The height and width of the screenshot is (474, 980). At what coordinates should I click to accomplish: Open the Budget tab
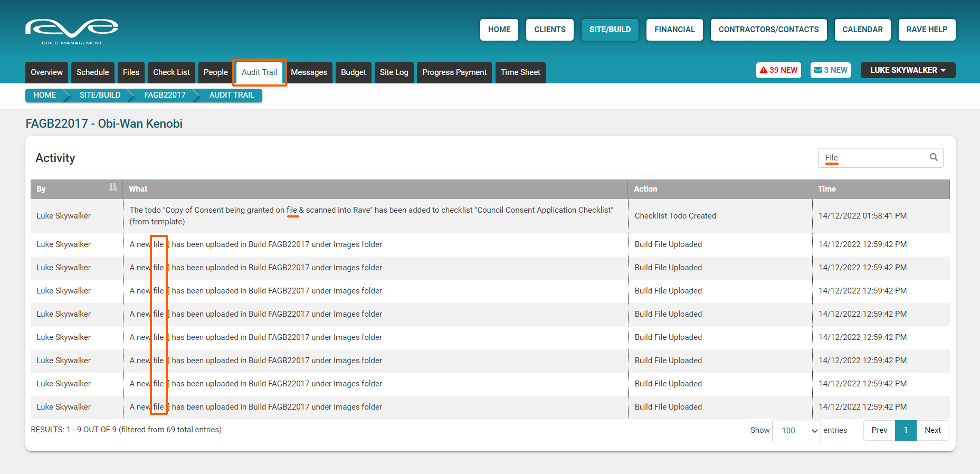353,72
